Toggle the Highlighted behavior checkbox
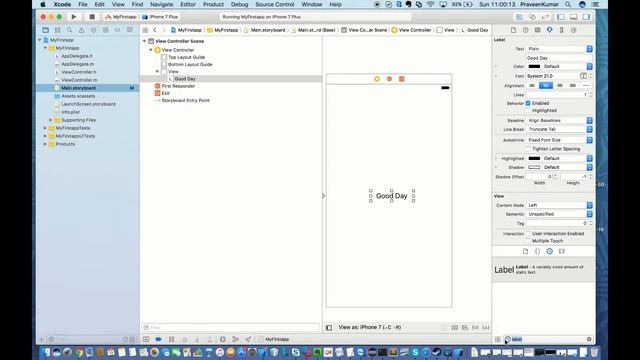640x360 pixels. pos(528,111)
